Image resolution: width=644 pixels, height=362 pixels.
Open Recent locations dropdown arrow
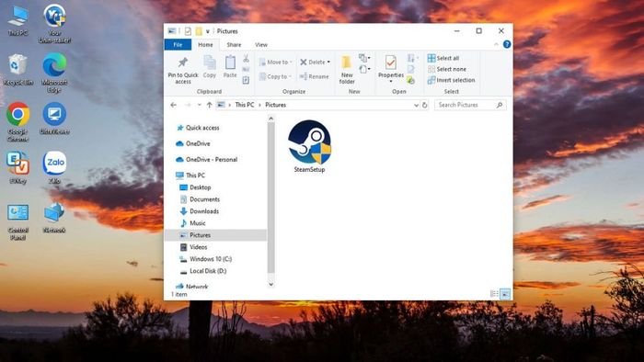(200, 105)
